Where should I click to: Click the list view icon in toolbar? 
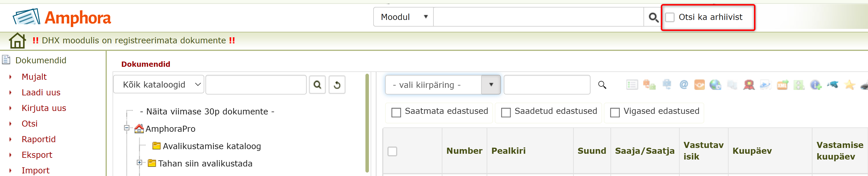point(632,85)
